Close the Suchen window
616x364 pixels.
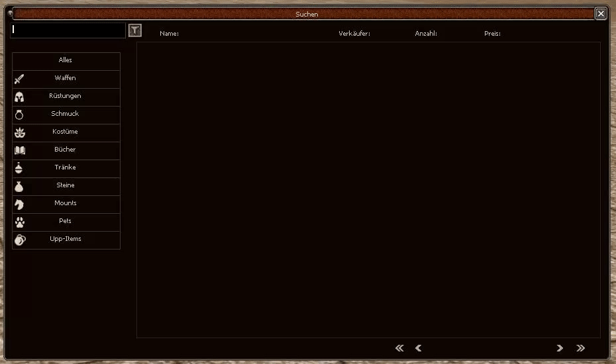point(600,14)
